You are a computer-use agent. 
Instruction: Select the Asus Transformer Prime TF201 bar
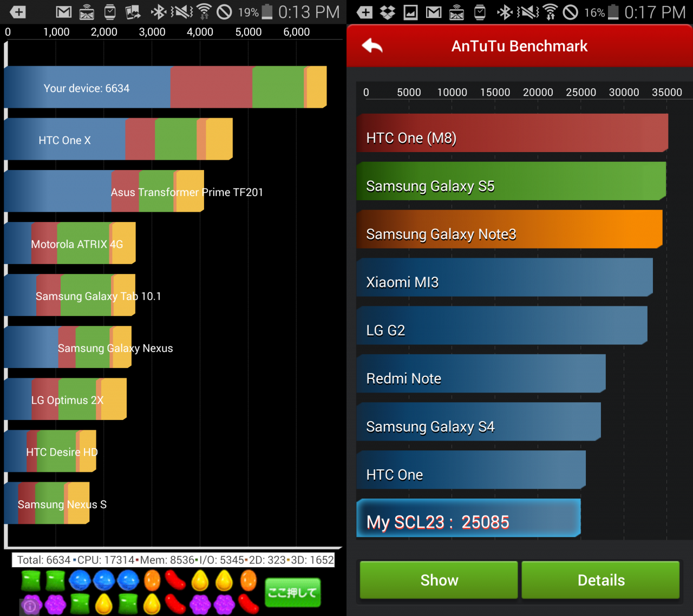[104, 191]
